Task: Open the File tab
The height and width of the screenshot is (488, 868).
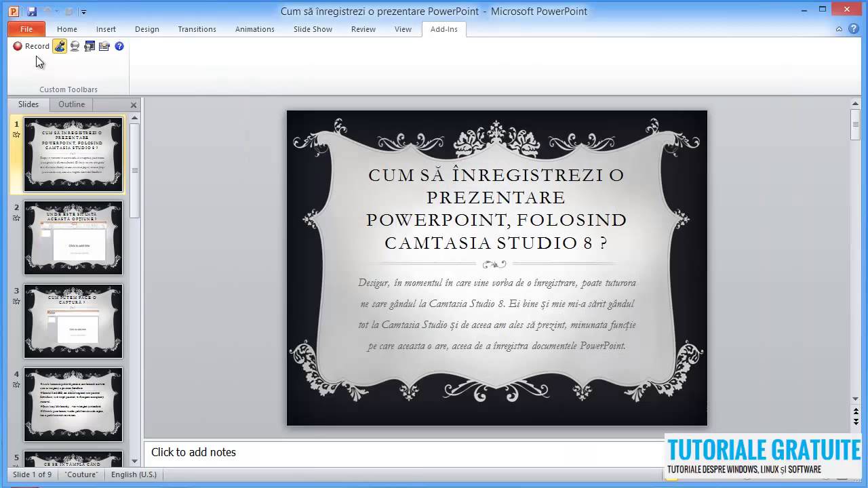Action: (x=26, y=29)
